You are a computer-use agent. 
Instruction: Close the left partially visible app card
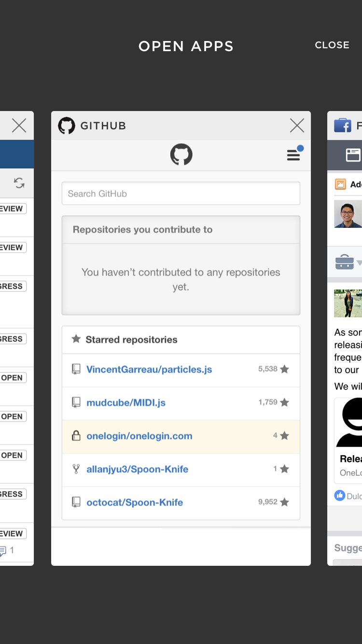[x=19, y=126]
